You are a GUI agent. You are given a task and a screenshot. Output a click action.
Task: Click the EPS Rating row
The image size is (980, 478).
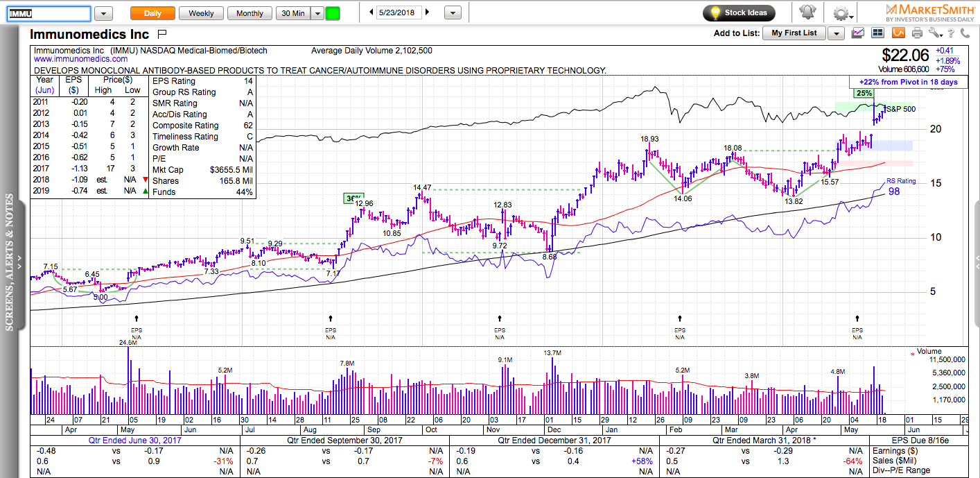[203, 81]
